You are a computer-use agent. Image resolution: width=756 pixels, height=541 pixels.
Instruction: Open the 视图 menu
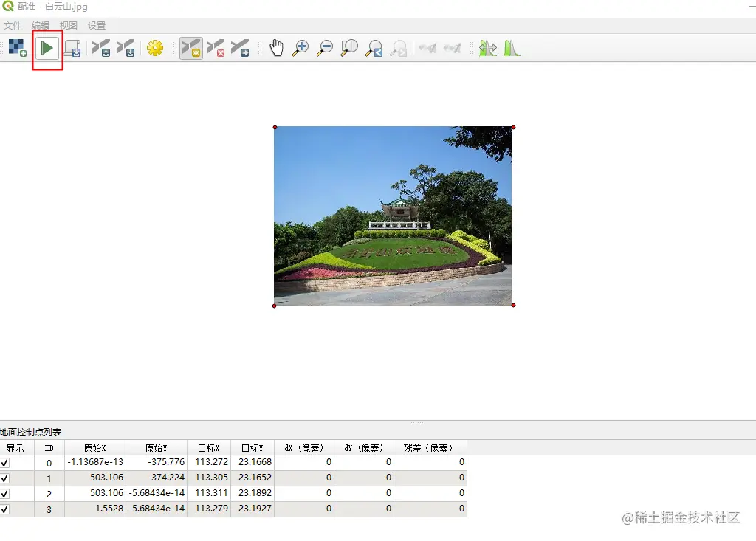(x=69, y=26)
